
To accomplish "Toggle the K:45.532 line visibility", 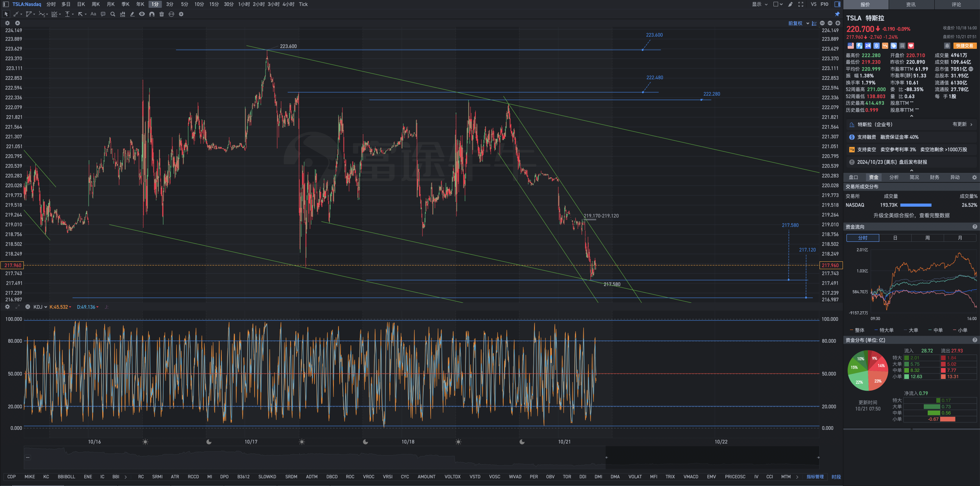I will [x=61, y=307].
